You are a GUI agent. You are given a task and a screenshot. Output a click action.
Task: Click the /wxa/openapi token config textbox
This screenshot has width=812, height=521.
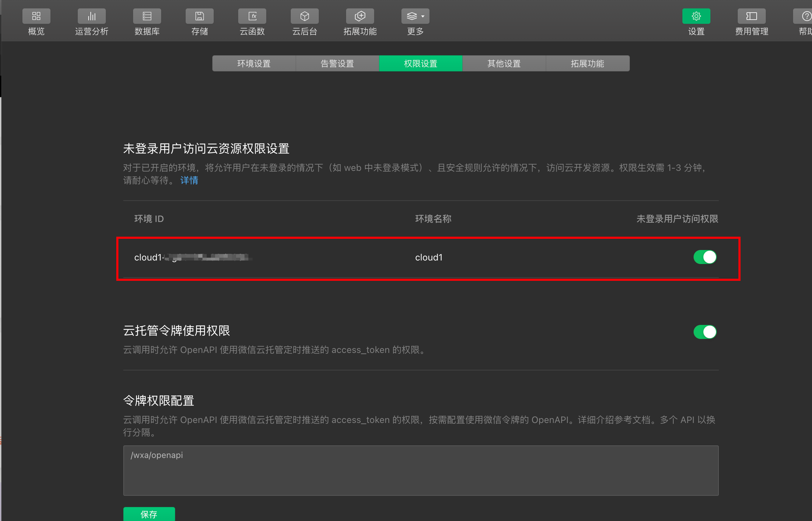(420, 470)
